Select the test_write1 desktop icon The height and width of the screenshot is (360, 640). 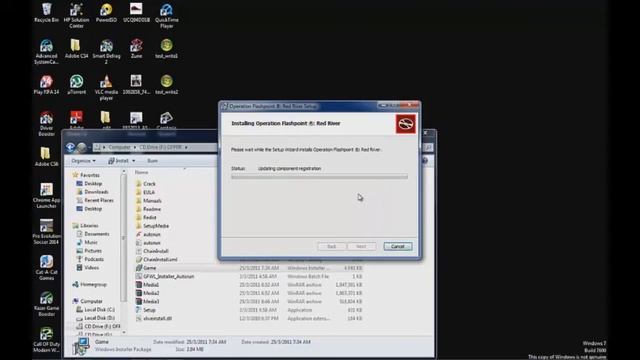point(167,49)
